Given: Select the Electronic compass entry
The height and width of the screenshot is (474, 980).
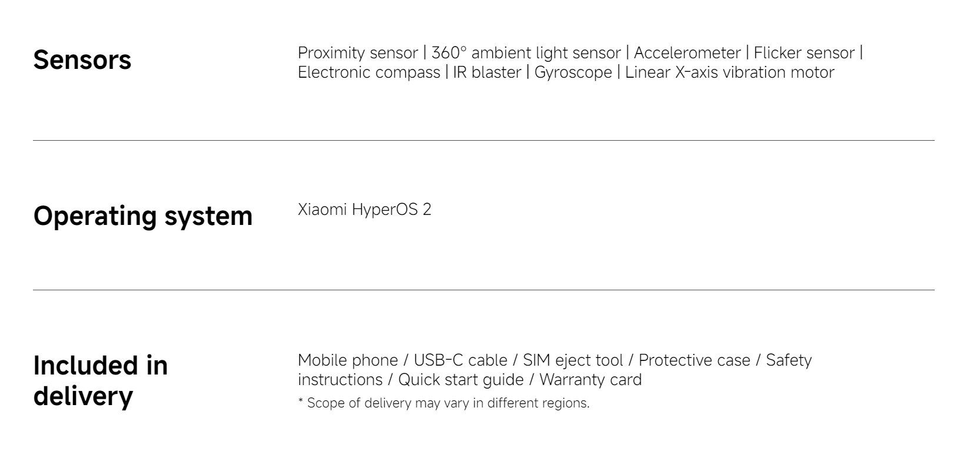Looking at the screenshot, I should tap(369, 72).
